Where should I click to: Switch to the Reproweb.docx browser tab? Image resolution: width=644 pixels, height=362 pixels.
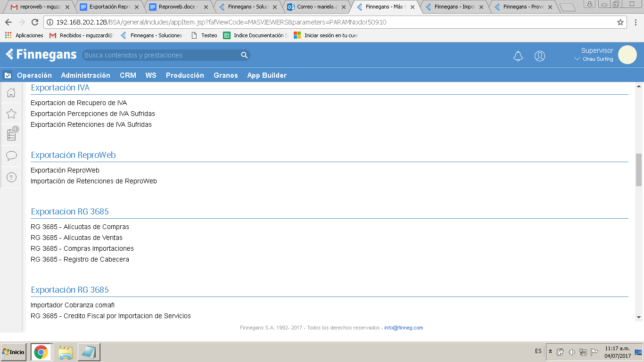click(x=178, y=7)
